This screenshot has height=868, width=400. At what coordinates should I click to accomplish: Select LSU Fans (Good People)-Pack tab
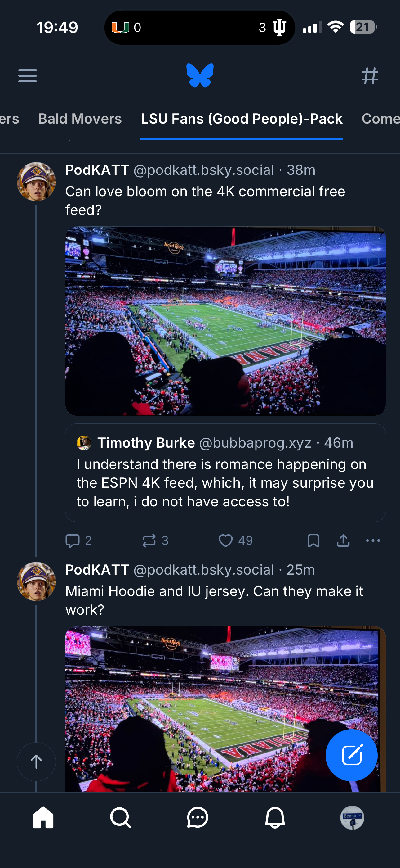(x=242, y=119)
